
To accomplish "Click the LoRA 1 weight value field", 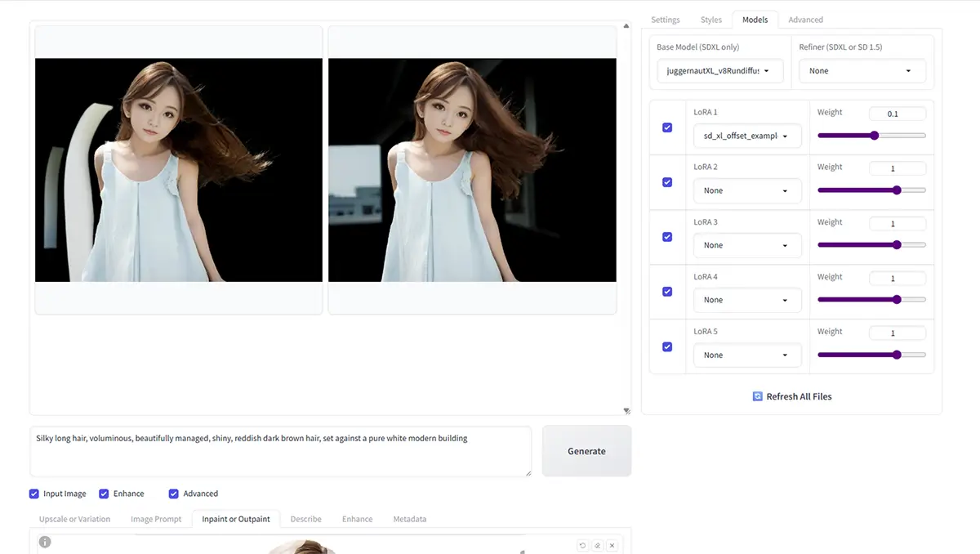I will point(898,114).
